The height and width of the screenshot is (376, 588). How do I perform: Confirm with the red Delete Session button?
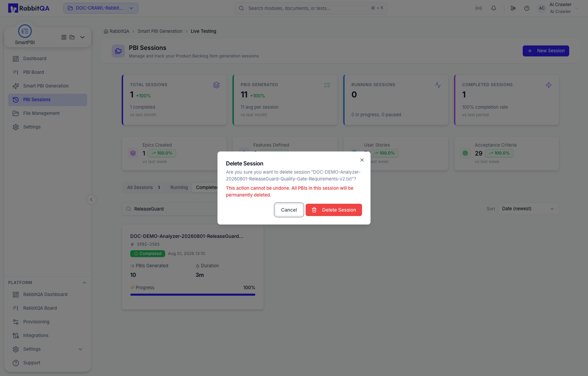click(334, 210)
